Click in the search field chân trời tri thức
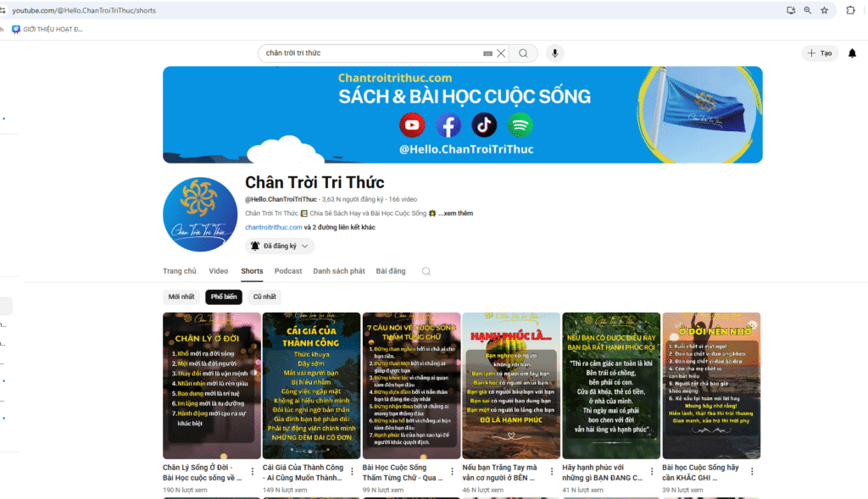Image resolution: width=868 pixels, height=499 pixels. pos(371,53)
